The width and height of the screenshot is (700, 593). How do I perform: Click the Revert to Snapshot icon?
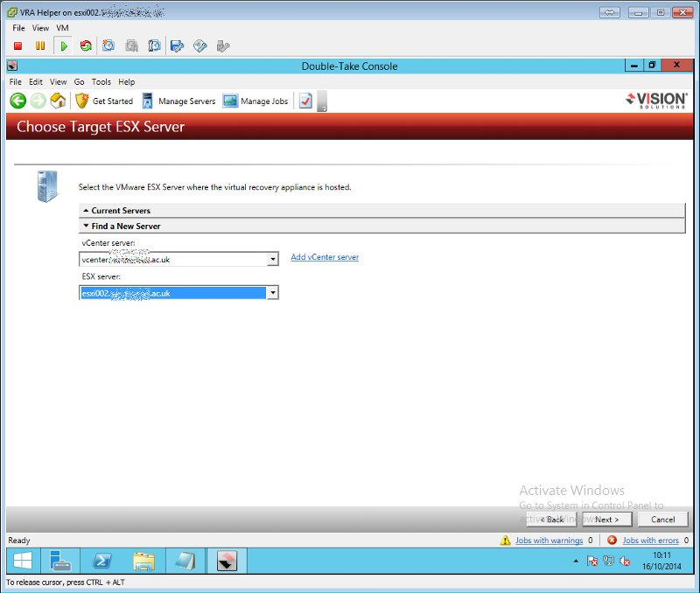131,46
